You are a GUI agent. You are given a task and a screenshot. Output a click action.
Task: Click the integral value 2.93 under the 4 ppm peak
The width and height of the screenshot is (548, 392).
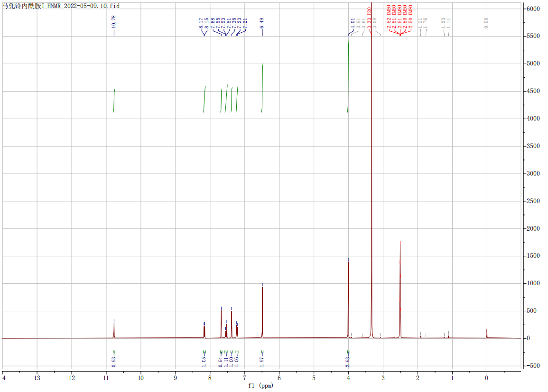[x=348, y=360]
